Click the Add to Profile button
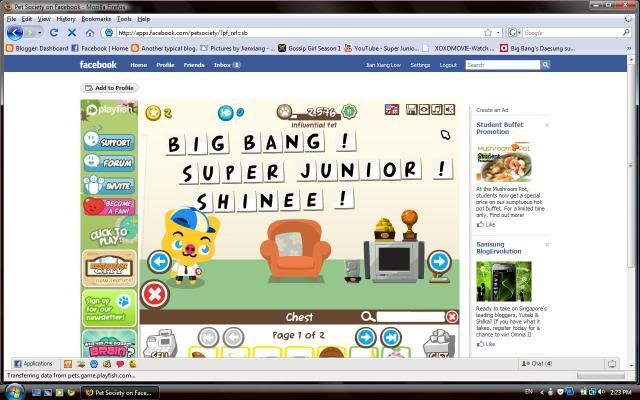This screenshot has height=400, width=640. (x=109, y=88)
